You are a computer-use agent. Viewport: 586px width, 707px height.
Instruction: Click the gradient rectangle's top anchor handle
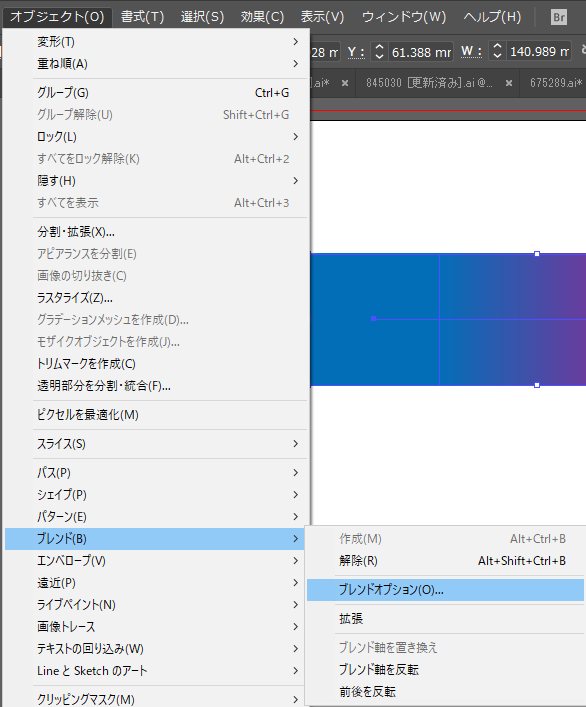point(537,254)
